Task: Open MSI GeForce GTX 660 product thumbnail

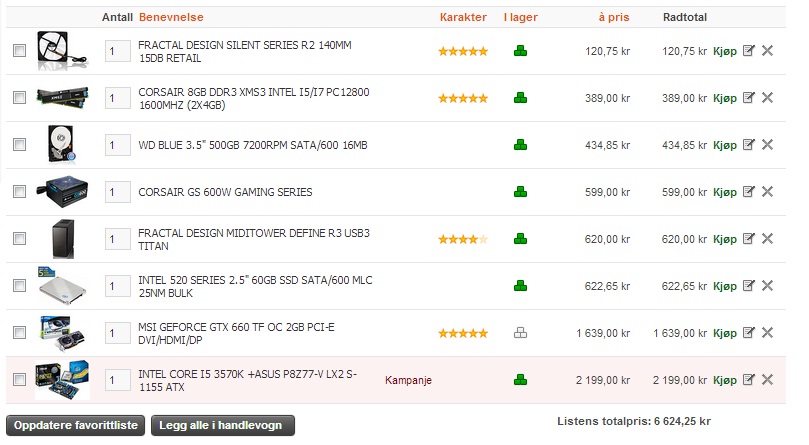Action: click(62, 333)
